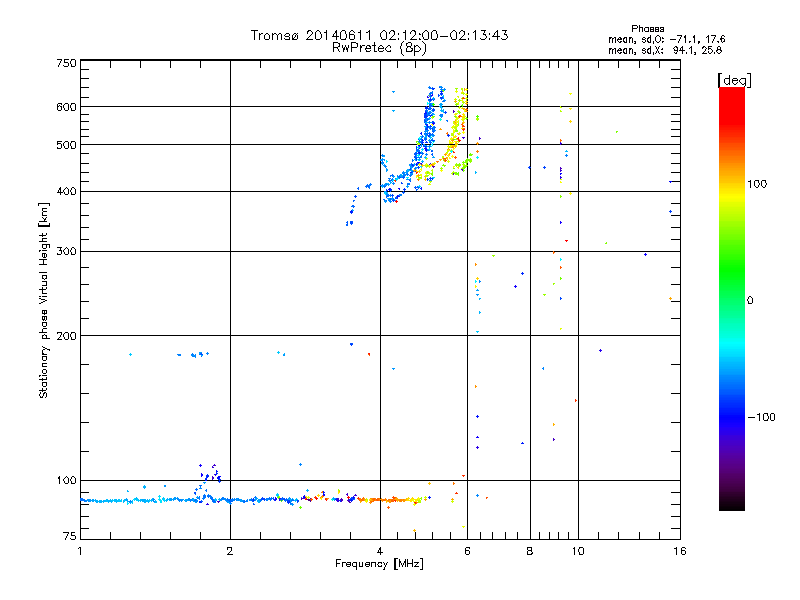The width and height of the screenshot is (800, 600).
Task: Click the x-axis label '16'
Action: coord(680,551)
